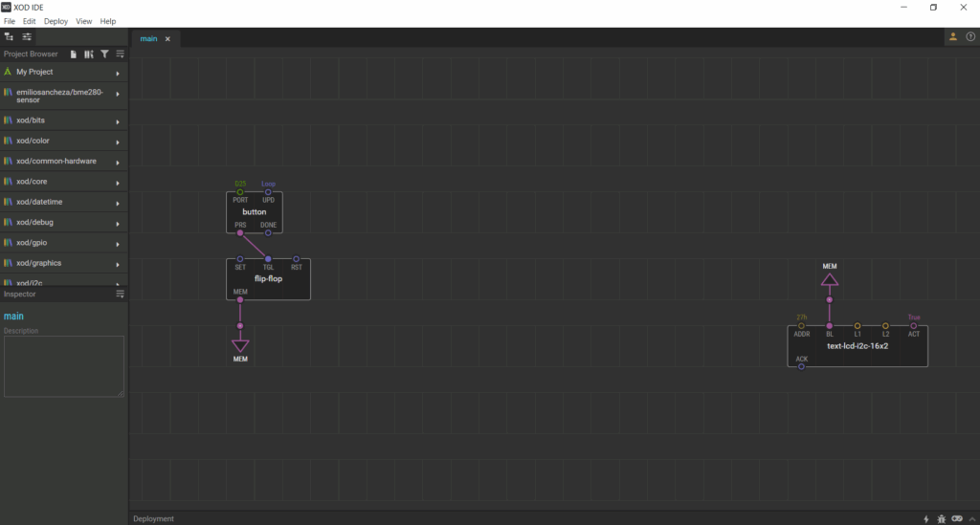Click the PORT pin on button node
The height and width of the screenshot is (525, 980).
[x=240, y=192]
